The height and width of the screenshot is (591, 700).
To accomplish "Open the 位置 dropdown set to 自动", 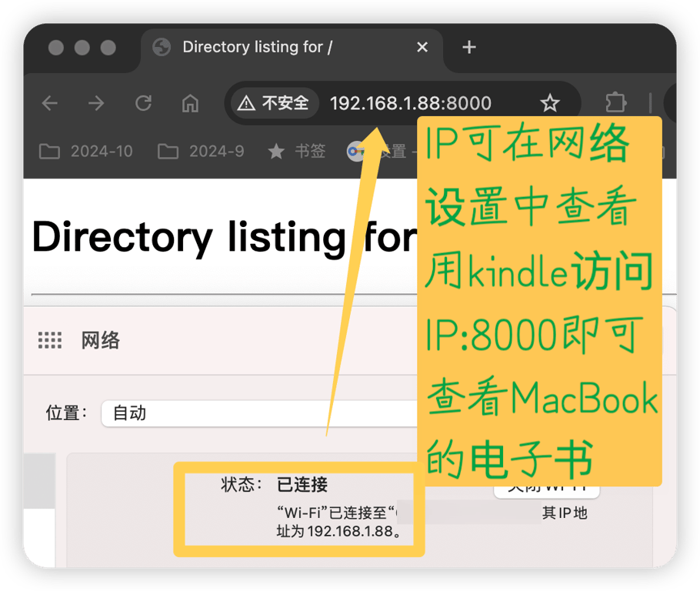I will [259, 414].
